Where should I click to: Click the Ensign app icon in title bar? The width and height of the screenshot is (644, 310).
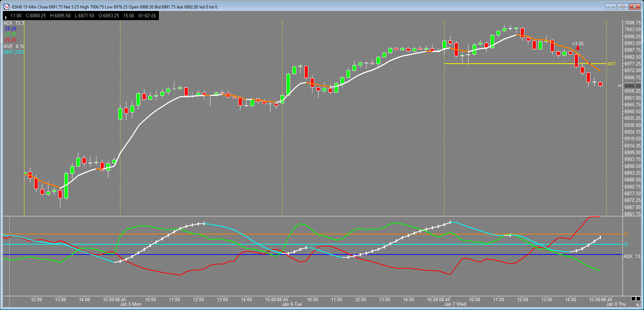tap(6, 7)
